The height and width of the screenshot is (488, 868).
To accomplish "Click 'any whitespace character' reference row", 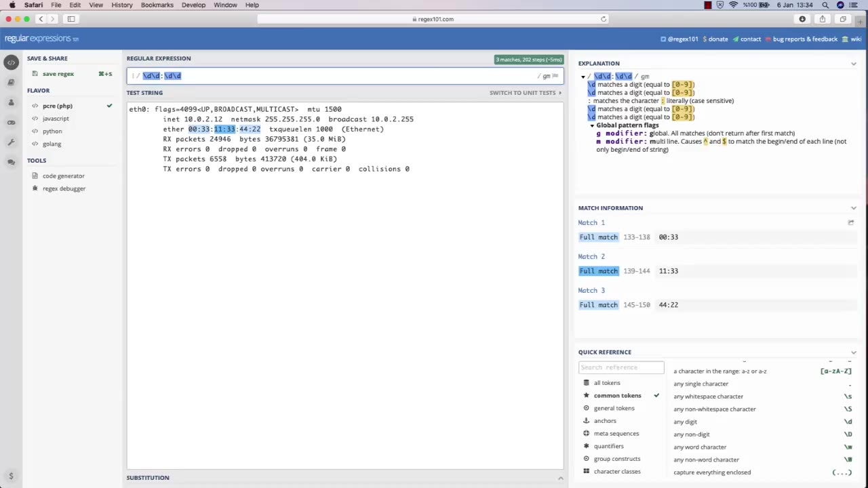I will (763, 396).
